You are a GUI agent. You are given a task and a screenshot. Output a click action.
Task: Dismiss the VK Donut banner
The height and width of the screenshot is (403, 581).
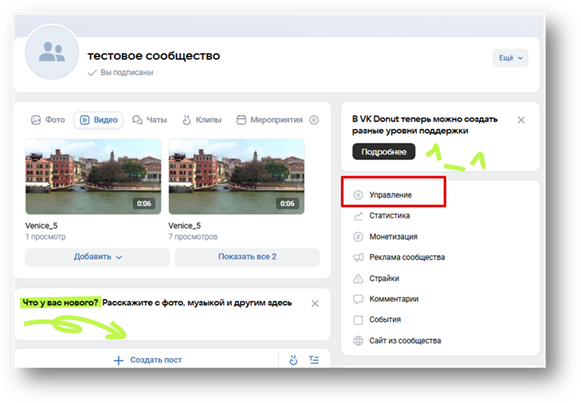coord(521,120)
